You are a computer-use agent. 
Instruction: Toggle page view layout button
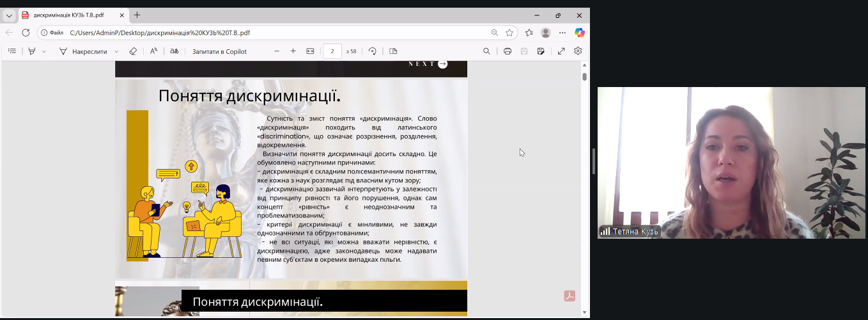pos(393,51)
